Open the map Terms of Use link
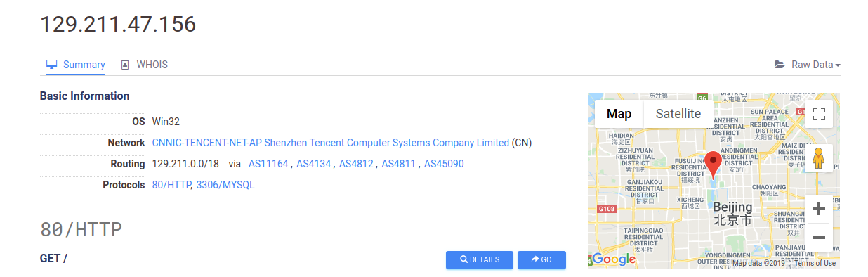This screenshot has width=868, height=277. pos(815,263)
